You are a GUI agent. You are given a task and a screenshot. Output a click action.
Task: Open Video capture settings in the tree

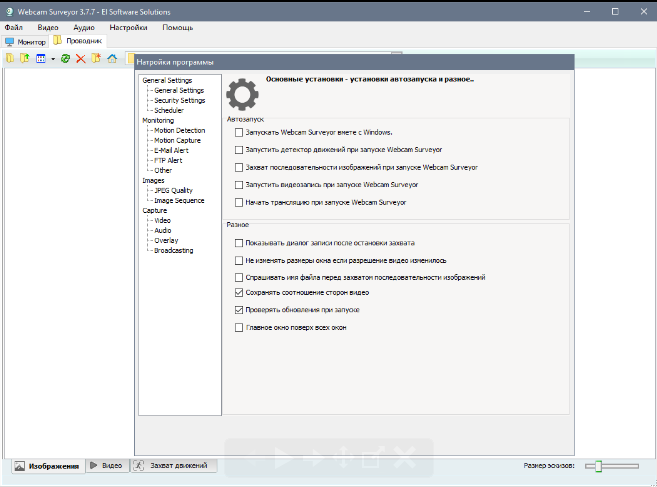163,220
